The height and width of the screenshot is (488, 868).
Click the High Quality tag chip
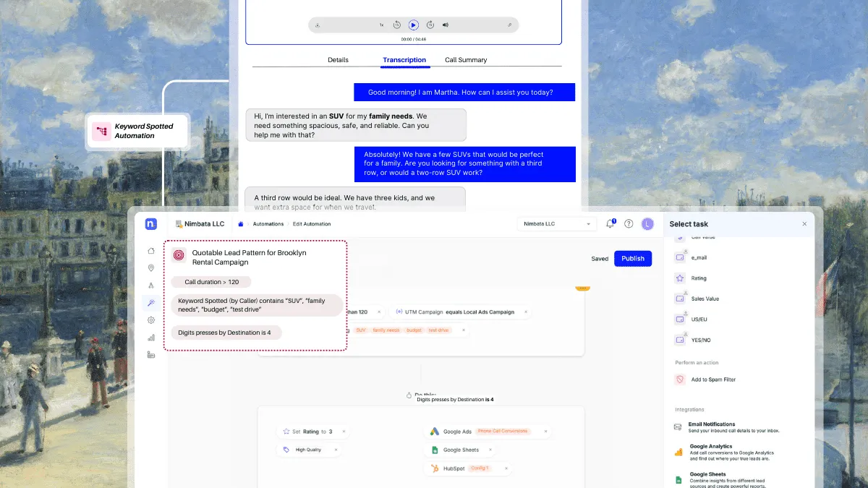(310, 450)
